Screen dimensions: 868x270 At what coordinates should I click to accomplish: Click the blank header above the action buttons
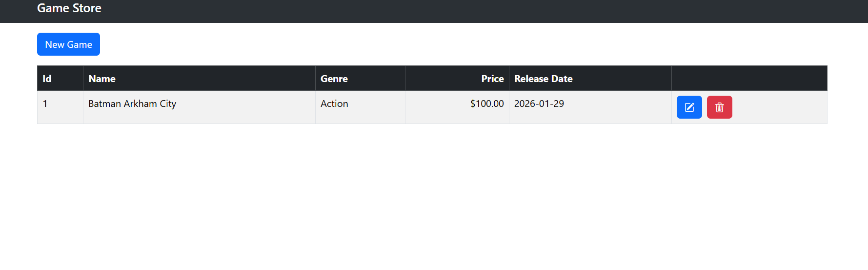pyautogui.click(x=749, y=79)
